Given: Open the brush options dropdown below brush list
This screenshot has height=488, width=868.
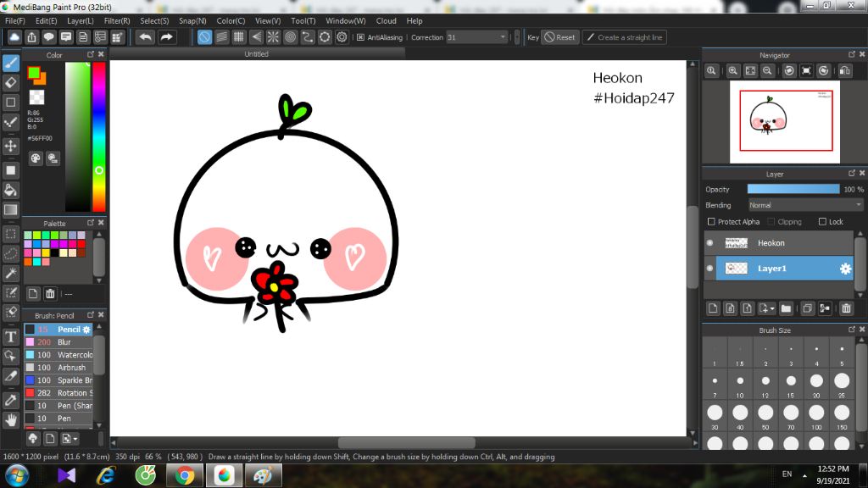Looking at the screenshot, I should pos(70,439).
